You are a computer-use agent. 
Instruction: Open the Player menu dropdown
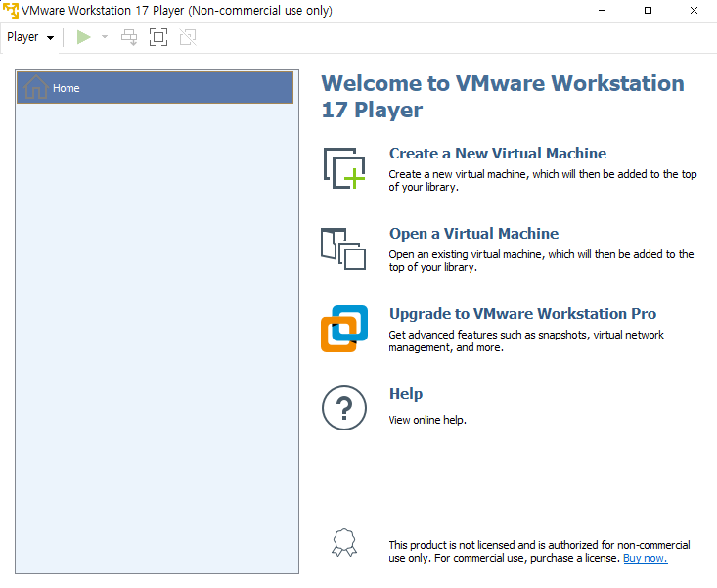pos(30,37)
